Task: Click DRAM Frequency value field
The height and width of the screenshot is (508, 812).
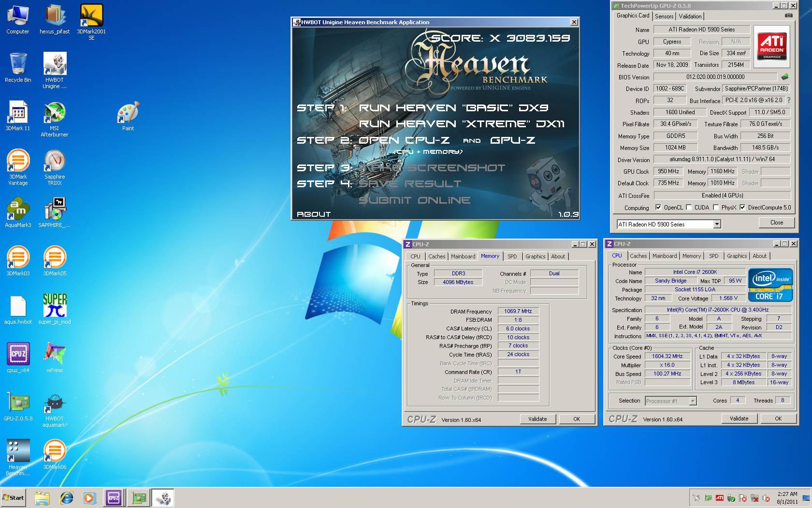Action: (x=518, y=311)
